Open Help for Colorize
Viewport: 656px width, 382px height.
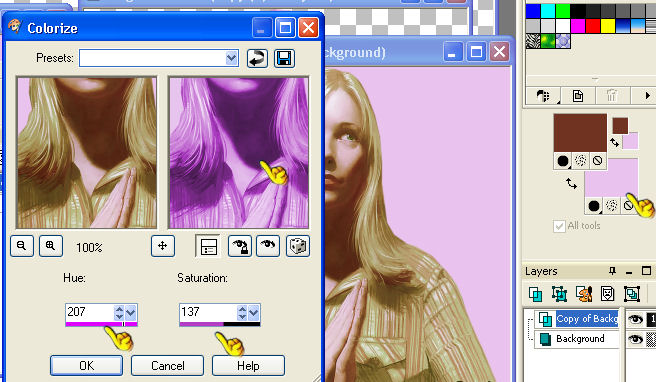pyautogui.click(x=248, y=366)
